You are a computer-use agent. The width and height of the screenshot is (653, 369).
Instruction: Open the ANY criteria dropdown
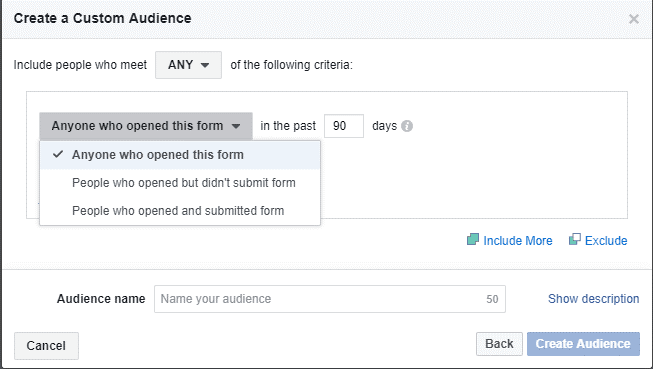tap(188, 65)
